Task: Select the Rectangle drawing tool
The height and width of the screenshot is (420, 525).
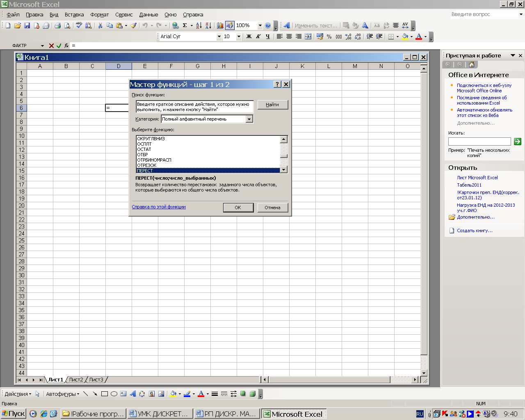Action: click(105, 394)
